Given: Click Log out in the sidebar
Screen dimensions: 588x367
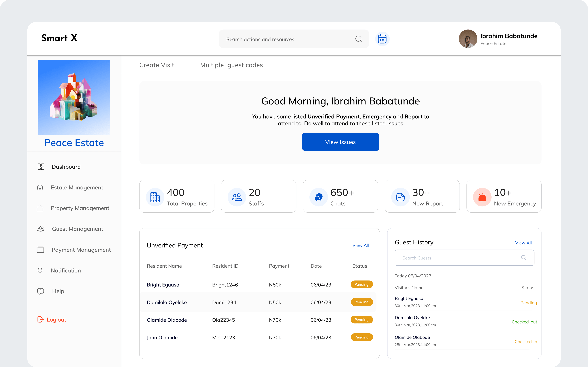Looking at the screenshot, I should (x=56, y=319).
